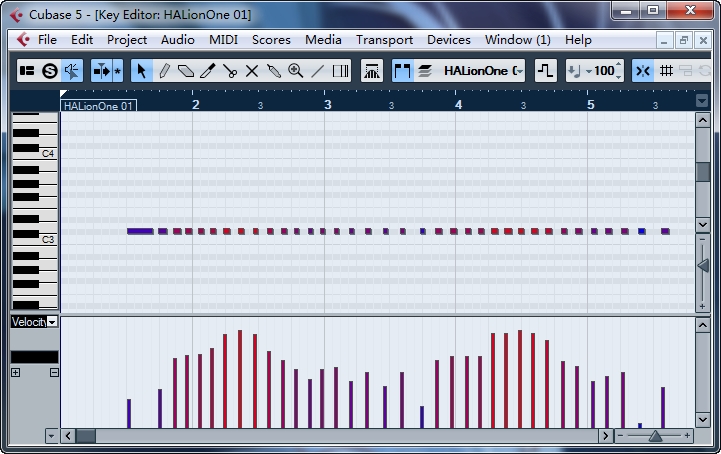Open the Devices menu
The width and height of the screenshot is (721, 454).
click(449, 40)
